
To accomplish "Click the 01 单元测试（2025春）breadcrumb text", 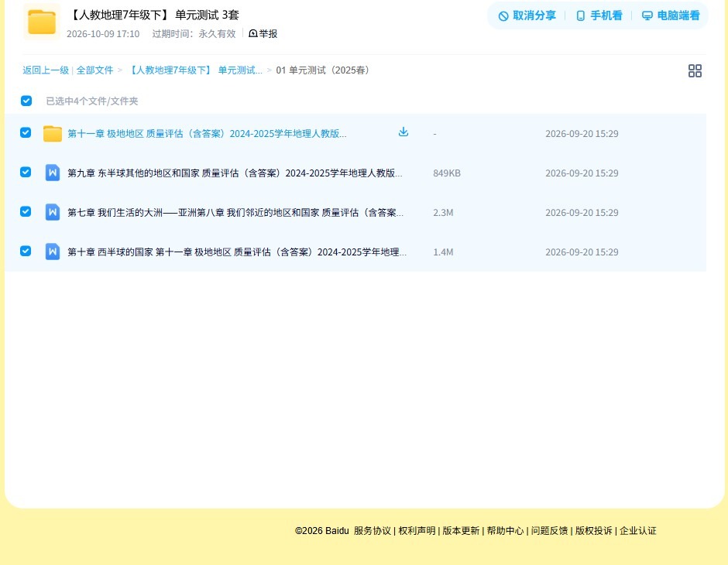I will coord(323,70).
